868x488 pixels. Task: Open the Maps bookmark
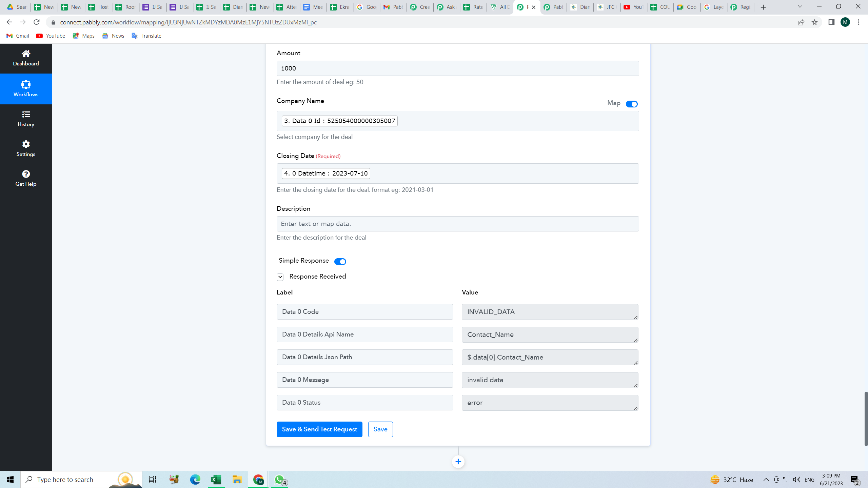83,36
